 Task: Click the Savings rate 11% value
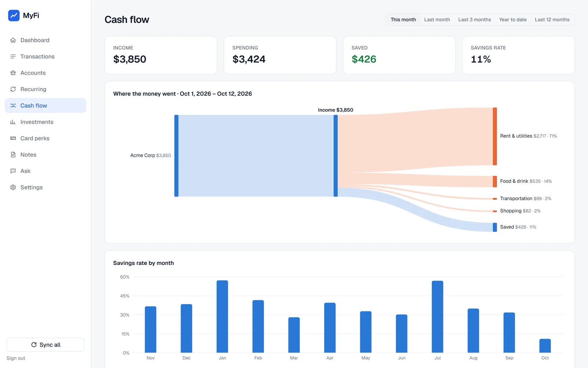pos(481,59)
